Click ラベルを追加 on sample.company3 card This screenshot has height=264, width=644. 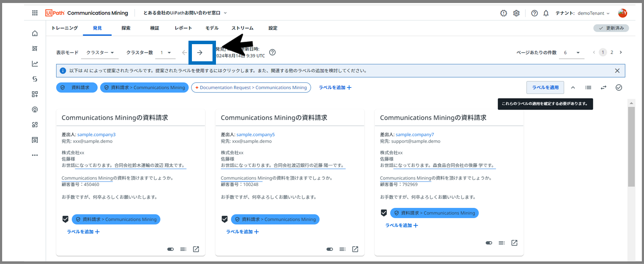click(83, 232)
